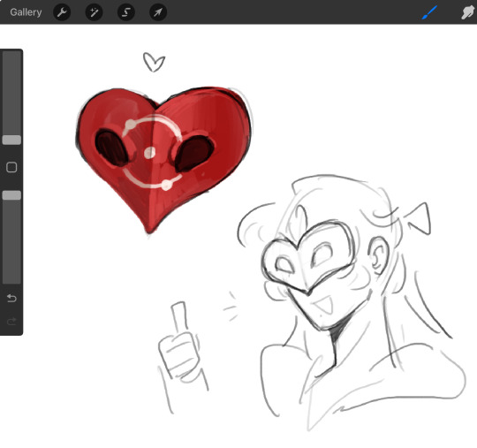Screen dimensions: 477x448
Task: Select the blue Paint brush tool
Action: tap(429, 12)
